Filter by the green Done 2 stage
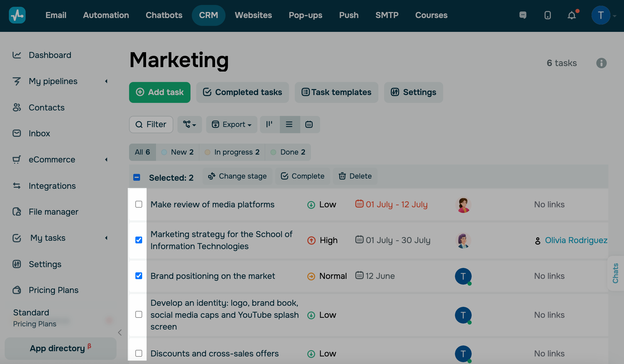This screenshot has width=624, height=364. [x=288, y=152]
